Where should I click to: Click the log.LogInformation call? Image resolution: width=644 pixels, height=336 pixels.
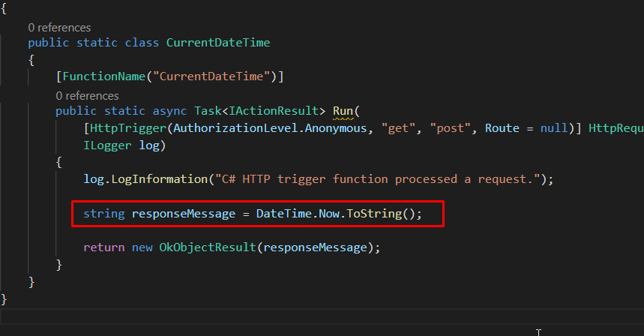pos(145,179)
